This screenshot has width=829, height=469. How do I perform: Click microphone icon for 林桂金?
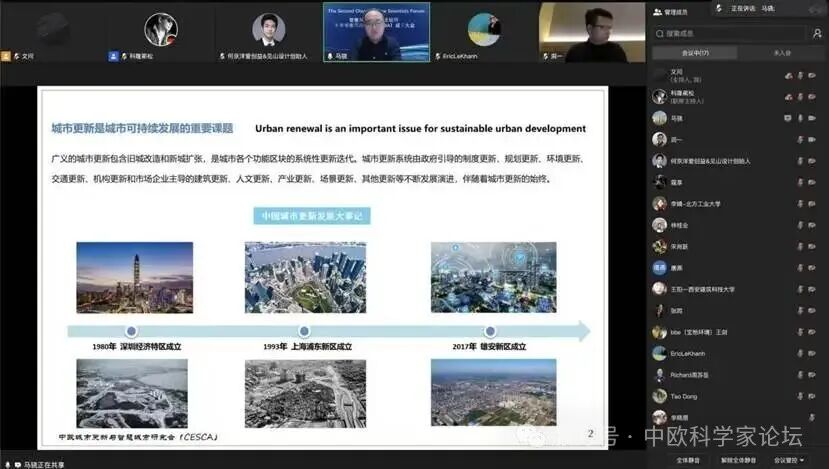coord(800,225)
